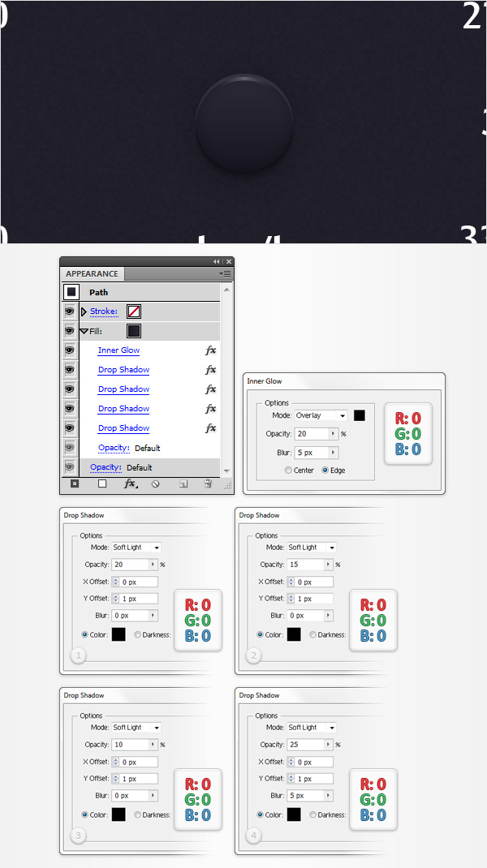Toggle visibility of bottommost Drop Shadow effect
Image resolution: width=487 pixels, height=868 pixels.
[70, 428]
